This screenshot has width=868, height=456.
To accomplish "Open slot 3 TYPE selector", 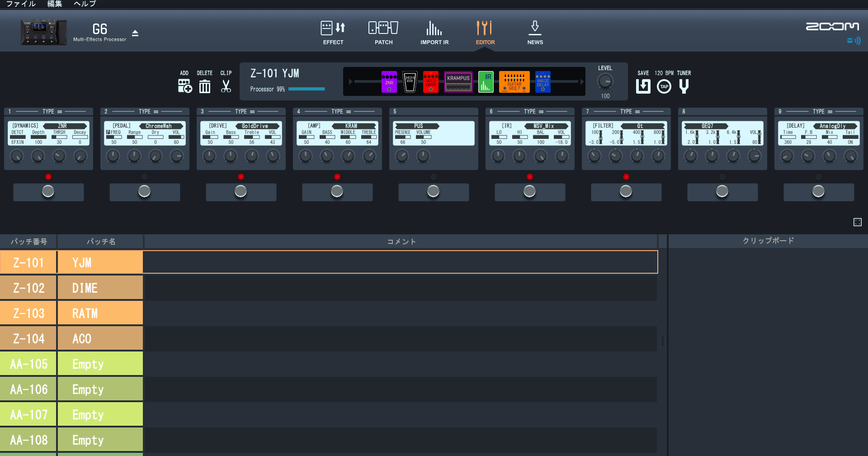I will pyautogui.click(x=245, y=111).
